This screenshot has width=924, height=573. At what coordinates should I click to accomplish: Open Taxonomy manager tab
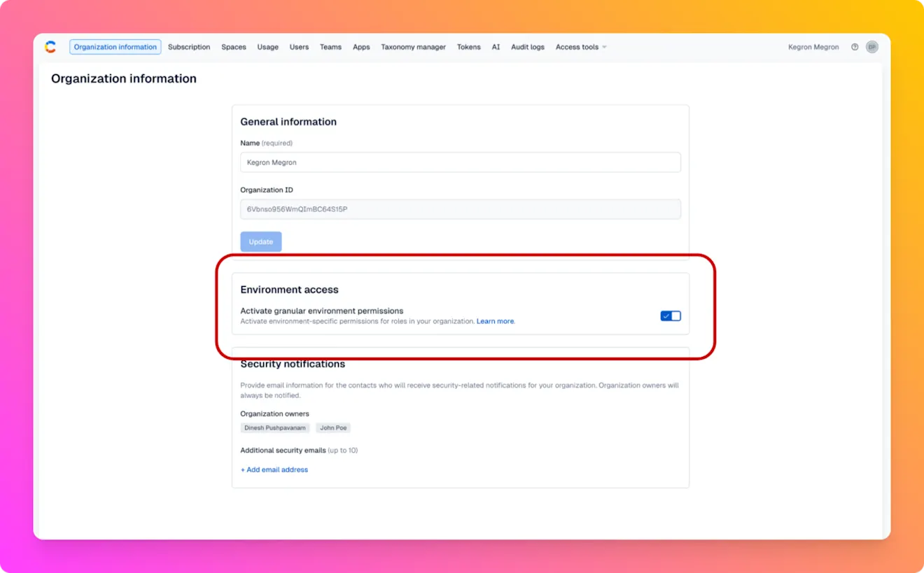pyautogui.click(x=413, y=47)
